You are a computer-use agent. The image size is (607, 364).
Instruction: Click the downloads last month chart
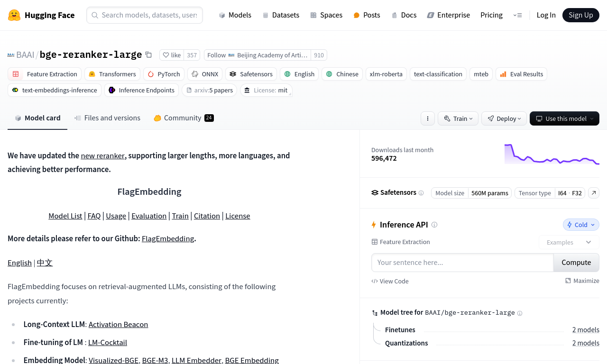tap(552, 154)
